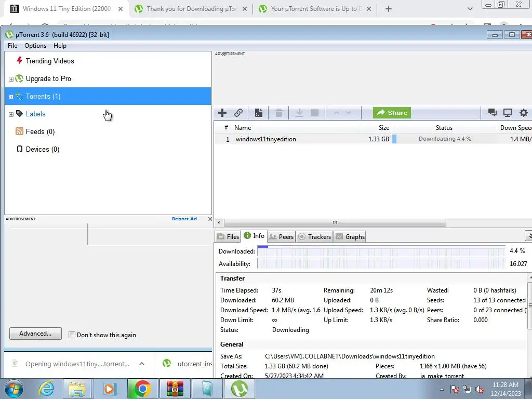Click the torrent list horizontal scrollbar thumb
Image resolution: width=532 pixels, height=399 pixels.
[335, 222]
